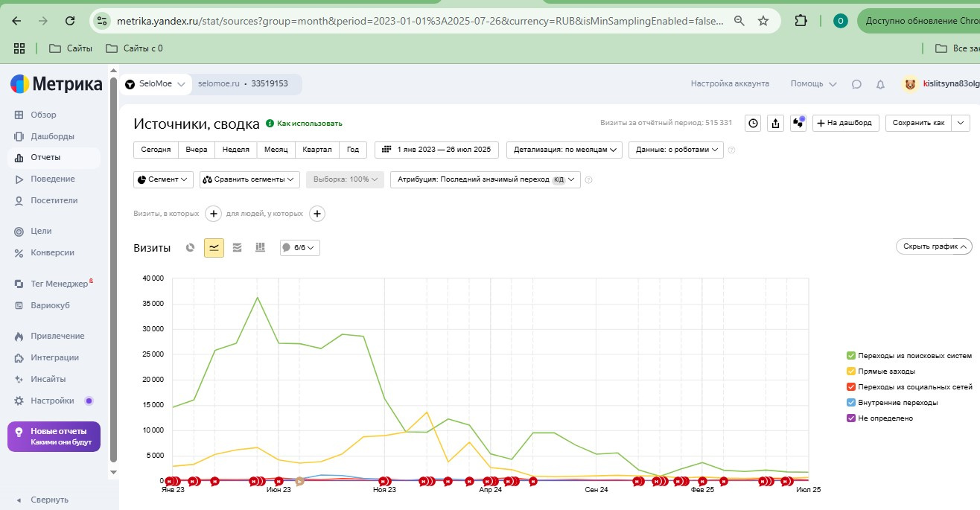Select the Вчера period
Viewport: 980px width, 510px height.
click(197, 150)
